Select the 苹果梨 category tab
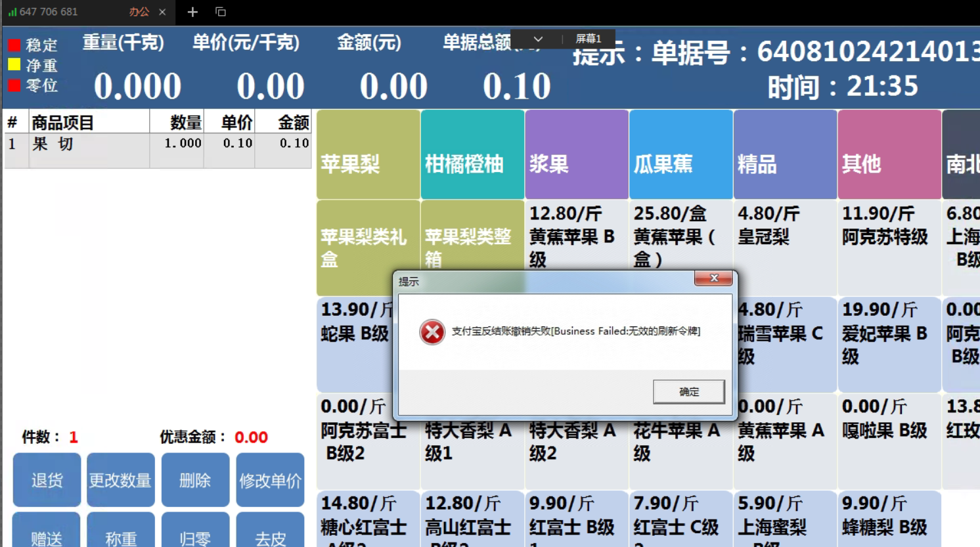980x547 pixels. (x=368, y=154)
